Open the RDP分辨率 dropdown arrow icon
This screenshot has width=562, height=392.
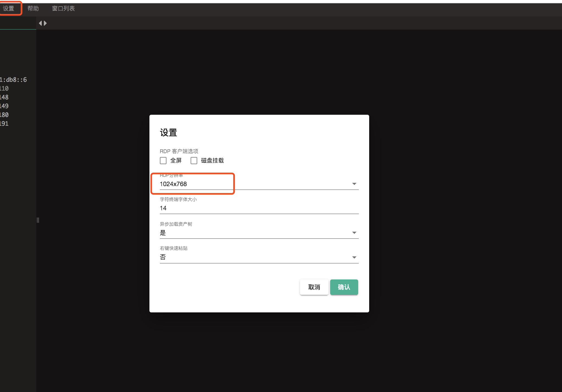click(x=354, y=184)
